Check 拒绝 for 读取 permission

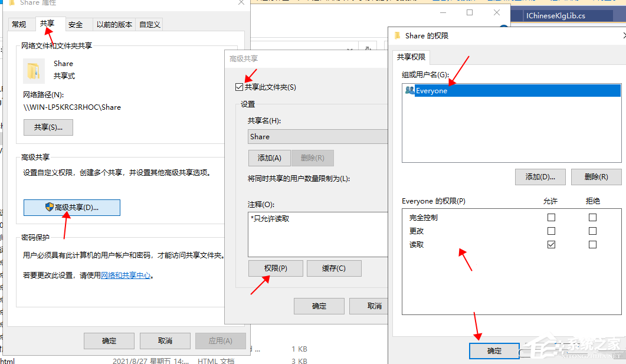(592, 244)
